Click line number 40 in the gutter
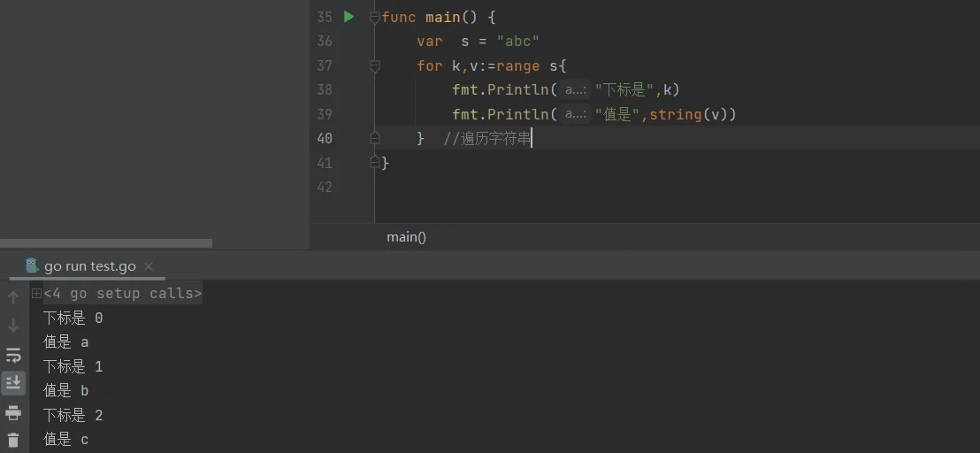The height and width of the screenshot is (453, 980). coord(325,138)
